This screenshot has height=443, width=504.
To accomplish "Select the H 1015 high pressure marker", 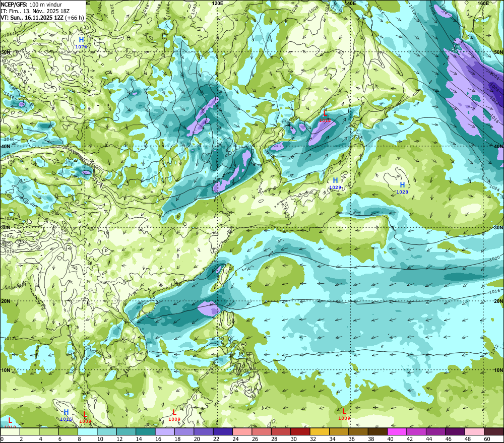I will click(x=66, y=415).
